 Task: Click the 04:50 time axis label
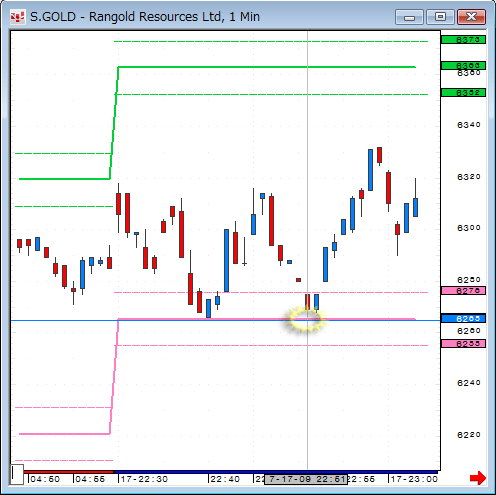[45, 479]
